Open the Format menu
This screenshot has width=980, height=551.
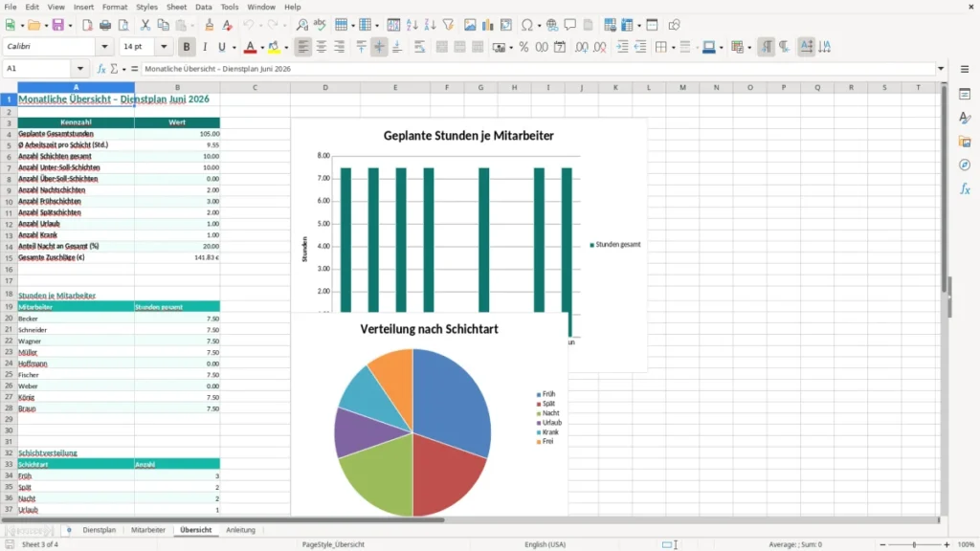[115, 7]
